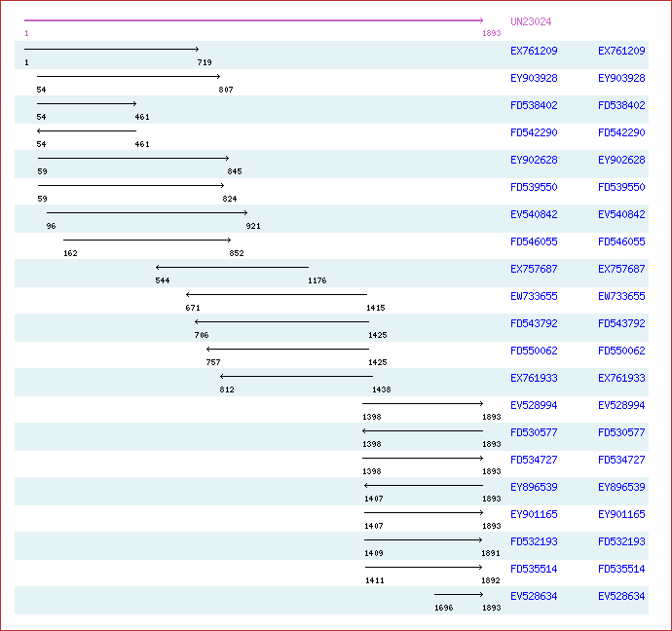Open the left-column FD535514 link
Viewport: 672px width, 631px height.
point(534,569)
